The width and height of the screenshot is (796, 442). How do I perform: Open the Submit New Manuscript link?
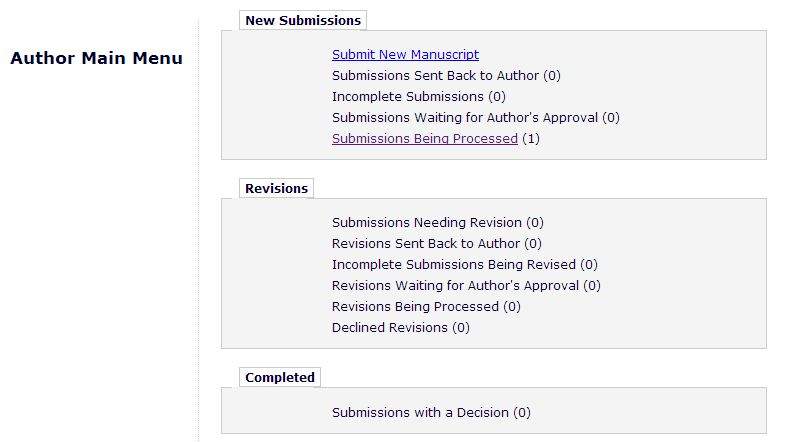point(405,55)
